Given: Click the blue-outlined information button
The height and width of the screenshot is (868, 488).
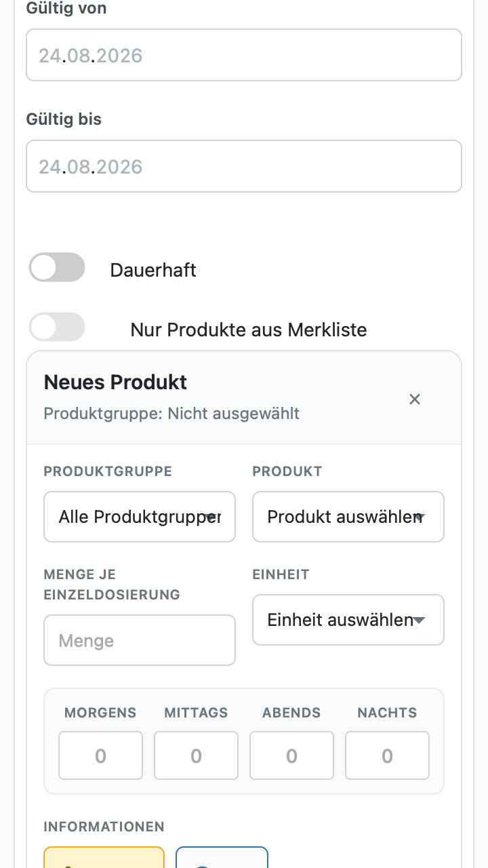Looking at the screenshot, I should pos(222,858).
